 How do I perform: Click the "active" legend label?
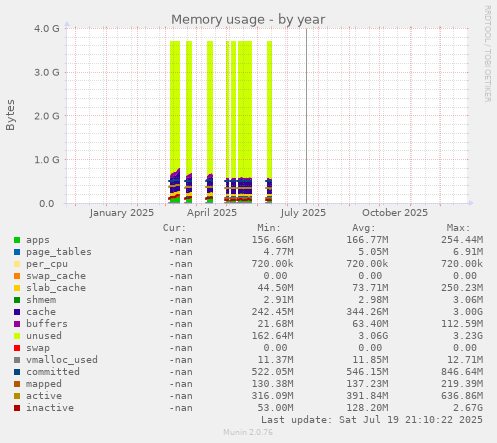[44, 396]
